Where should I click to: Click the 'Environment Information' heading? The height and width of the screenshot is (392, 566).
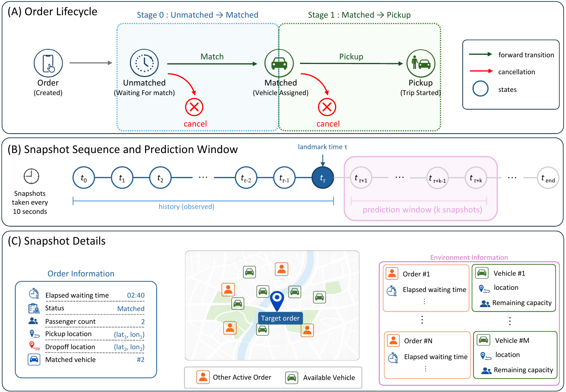[x=469, y=257]
